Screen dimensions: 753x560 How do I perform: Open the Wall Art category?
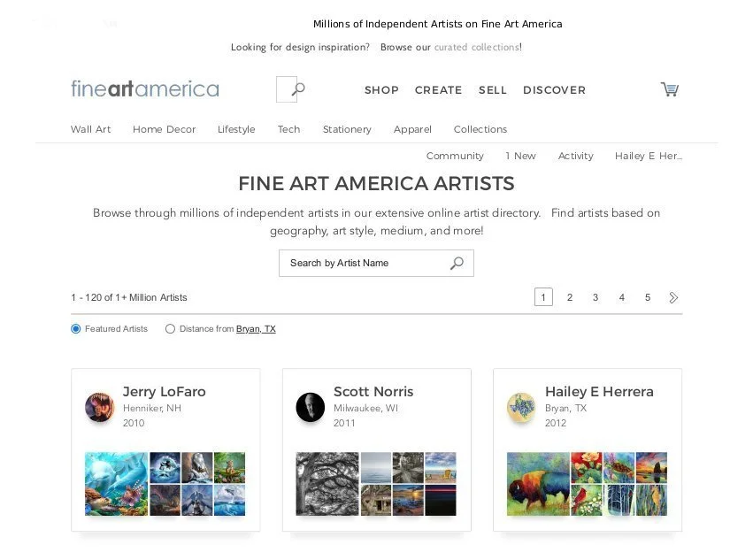91,129
